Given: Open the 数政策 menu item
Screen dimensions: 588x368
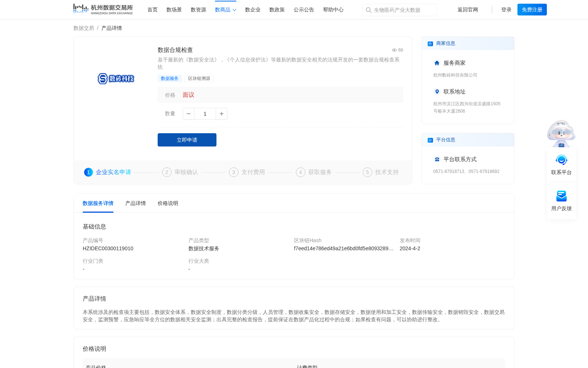Looking at the screenshot, I should 277,10.
